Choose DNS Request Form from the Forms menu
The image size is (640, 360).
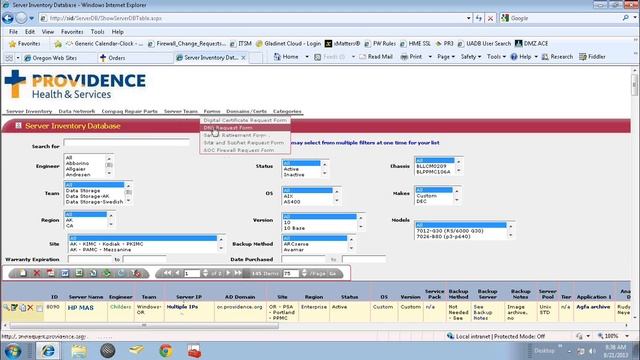[245, 128]
